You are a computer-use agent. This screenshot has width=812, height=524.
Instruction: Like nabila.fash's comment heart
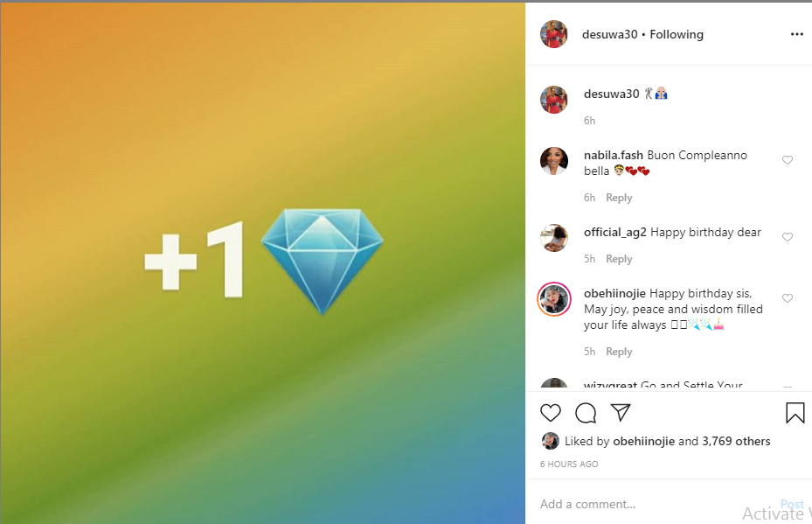coord(788,160)
